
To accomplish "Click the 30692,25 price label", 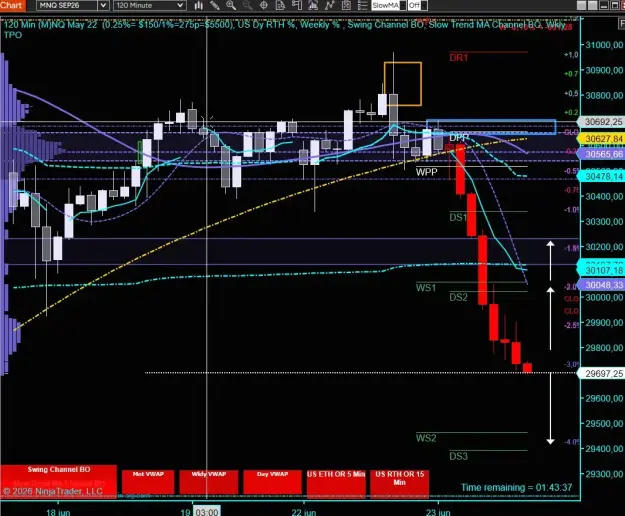I will pos(601,122).
